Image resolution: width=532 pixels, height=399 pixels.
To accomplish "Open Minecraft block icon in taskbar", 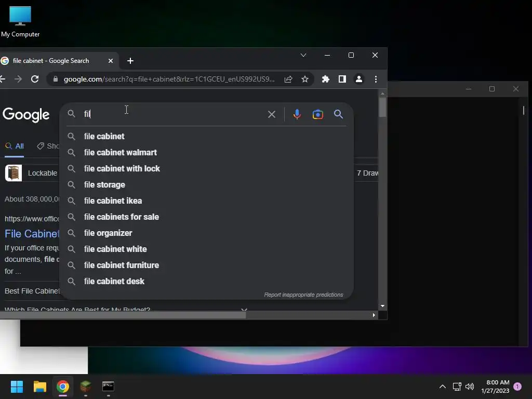I will click(x=86, y=387).
